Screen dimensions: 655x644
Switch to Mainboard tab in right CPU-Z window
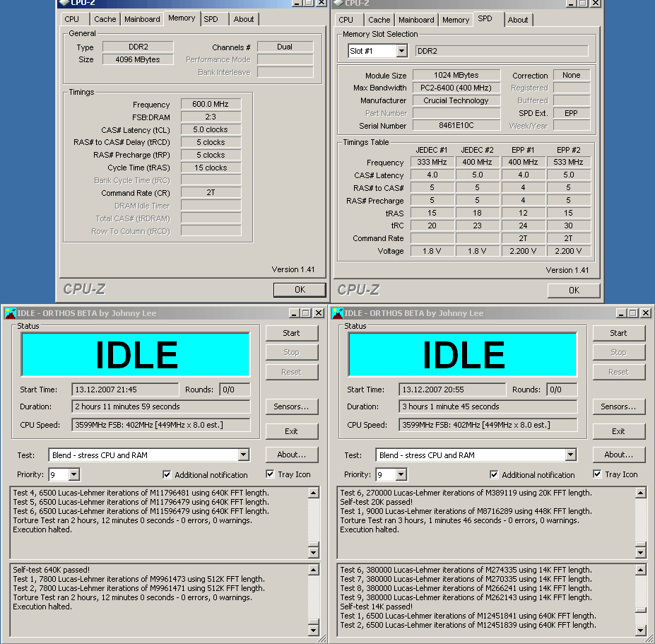click(x=416, y=20)
